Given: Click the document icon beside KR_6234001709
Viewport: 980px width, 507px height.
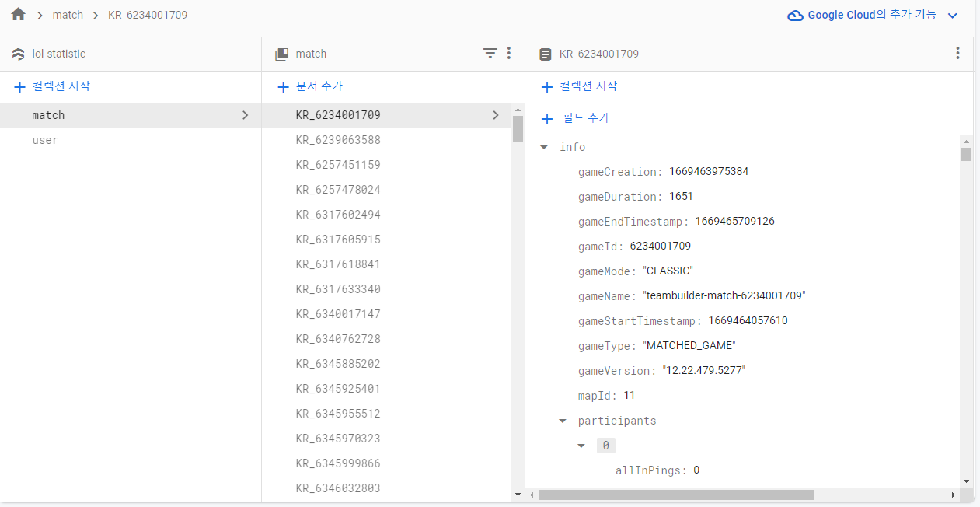Looking at the screenshot, I should click(544, 54).
